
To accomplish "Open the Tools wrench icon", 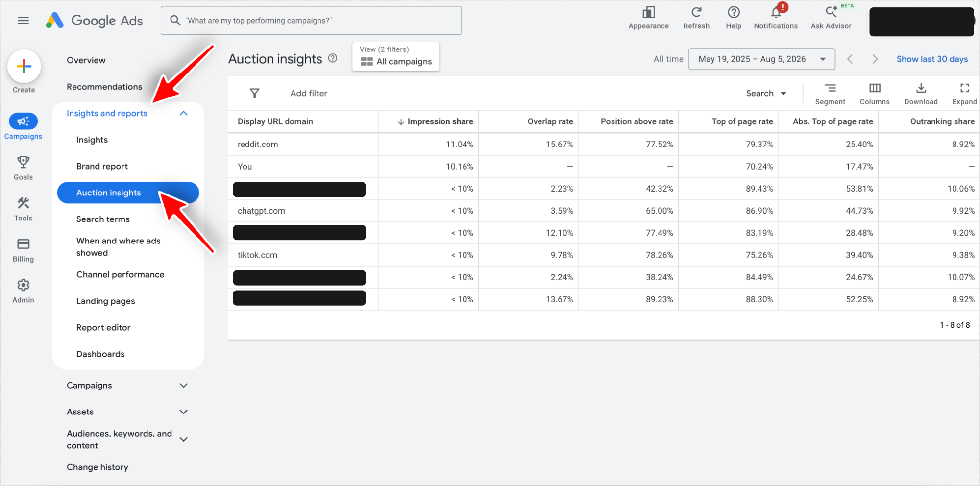I will pyautogui.click(x=23, y=203).
